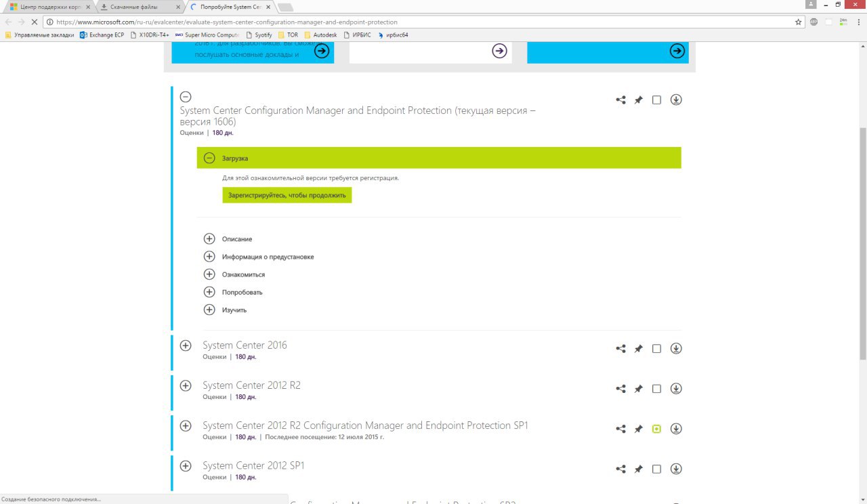Pin the System Center 2016 evaluation

tap(638, 349)
